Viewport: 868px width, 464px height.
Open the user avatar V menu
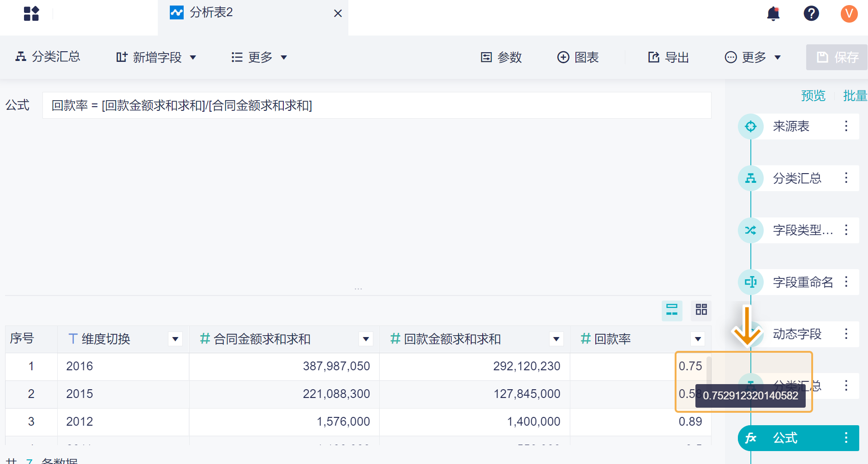pos(849,13)
